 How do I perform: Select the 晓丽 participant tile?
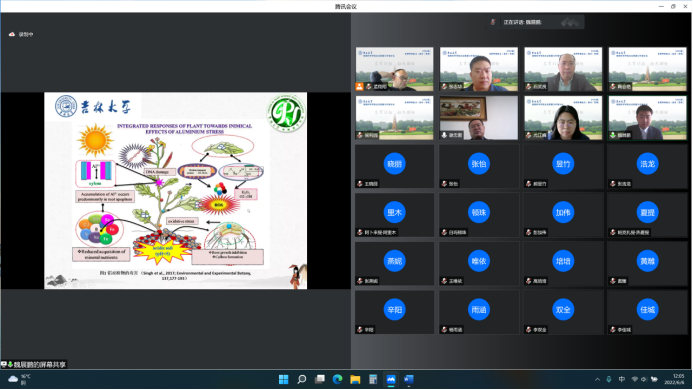[x=394, y=167]
